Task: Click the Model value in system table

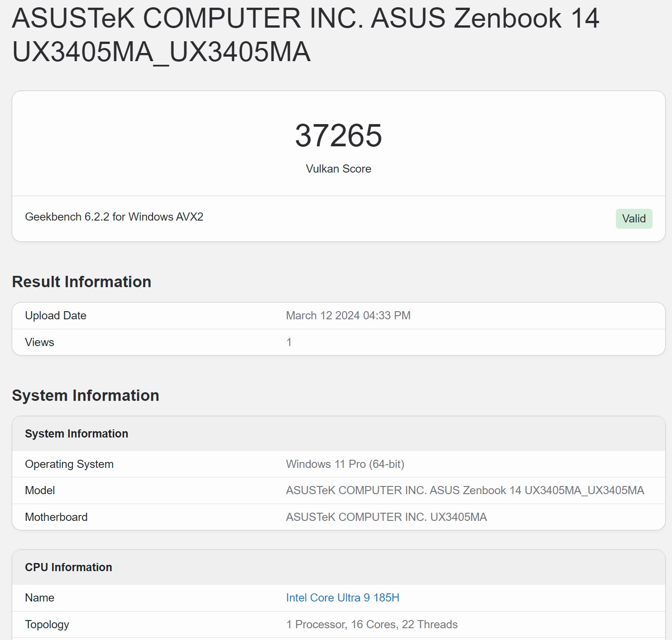Action: tap(465, 491)
